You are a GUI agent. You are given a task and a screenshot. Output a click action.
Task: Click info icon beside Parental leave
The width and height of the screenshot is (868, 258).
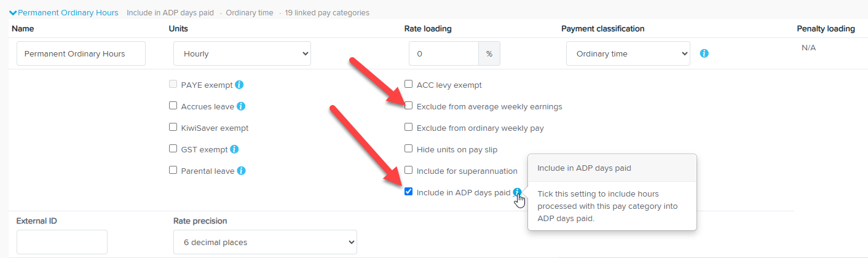coord(242,171)
